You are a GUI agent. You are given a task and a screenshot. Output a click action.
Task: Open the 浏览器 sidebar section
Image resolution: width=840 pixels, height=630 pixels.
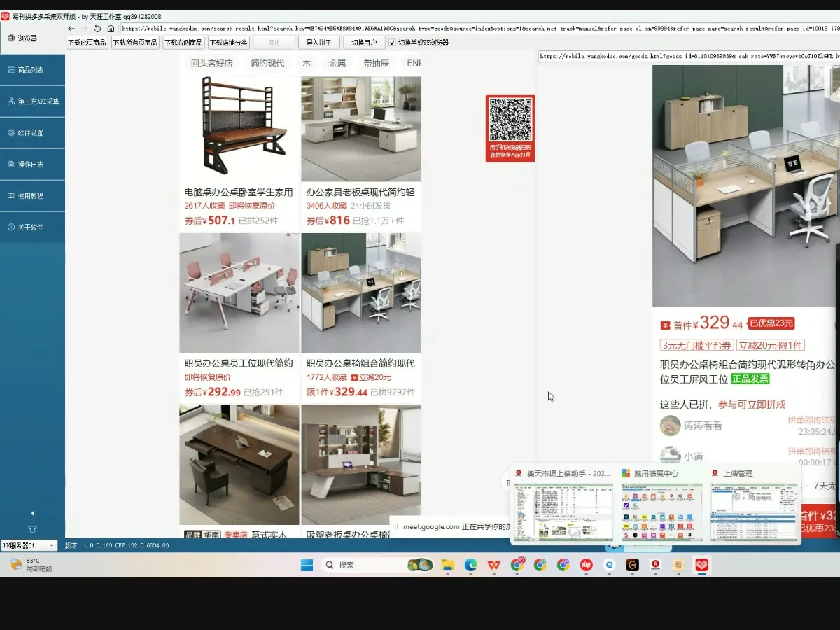[32, 38]
